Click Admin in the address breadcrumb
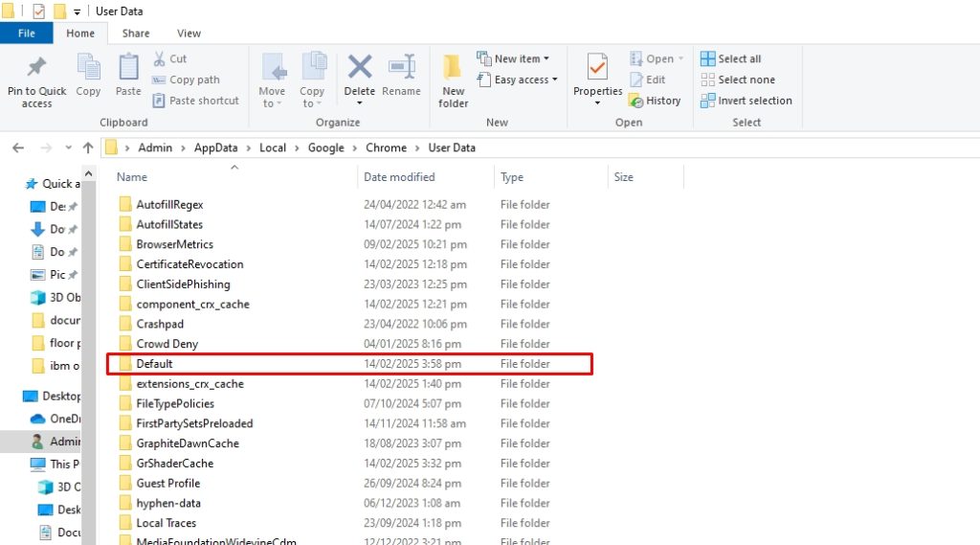This screenshot has width=980, height=545. click(x=155, y=148)
